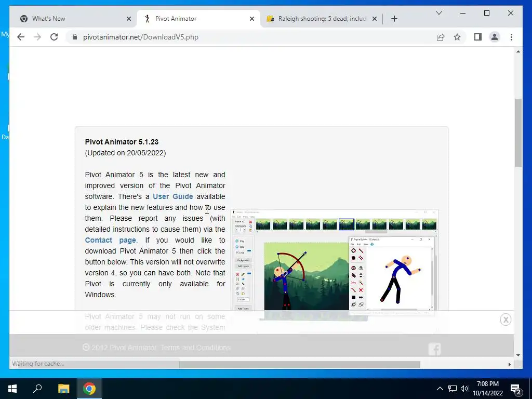532x399 pixels.
Task: Open Windows taskbar search
Action: (x=37, y=389)
